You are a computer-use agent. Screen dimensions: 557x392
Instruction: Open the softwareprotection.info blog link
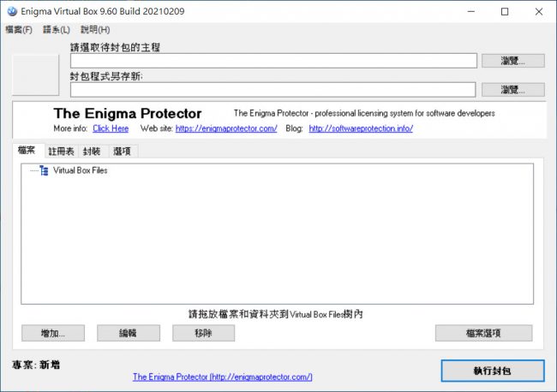tap(361, 128)
